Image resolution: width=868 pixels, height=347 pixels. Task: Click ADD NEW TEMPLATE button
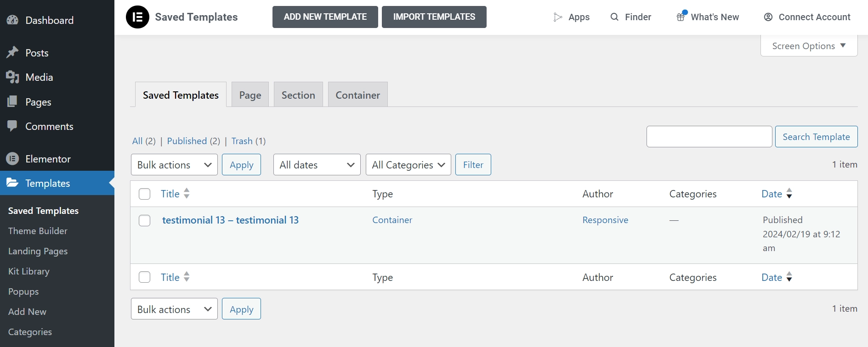[x=325, y=17]
